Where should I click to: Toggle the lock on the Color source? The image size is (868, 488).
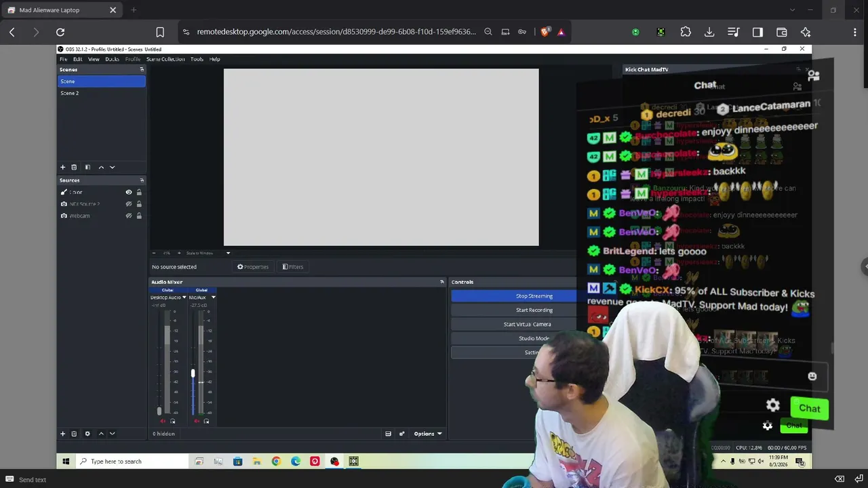139,192
